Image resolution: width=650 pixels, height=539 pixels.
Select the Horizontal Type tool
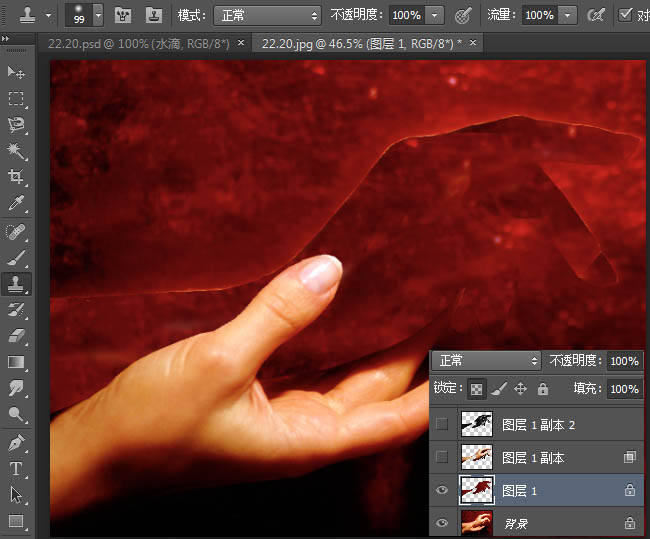[16, 469]
